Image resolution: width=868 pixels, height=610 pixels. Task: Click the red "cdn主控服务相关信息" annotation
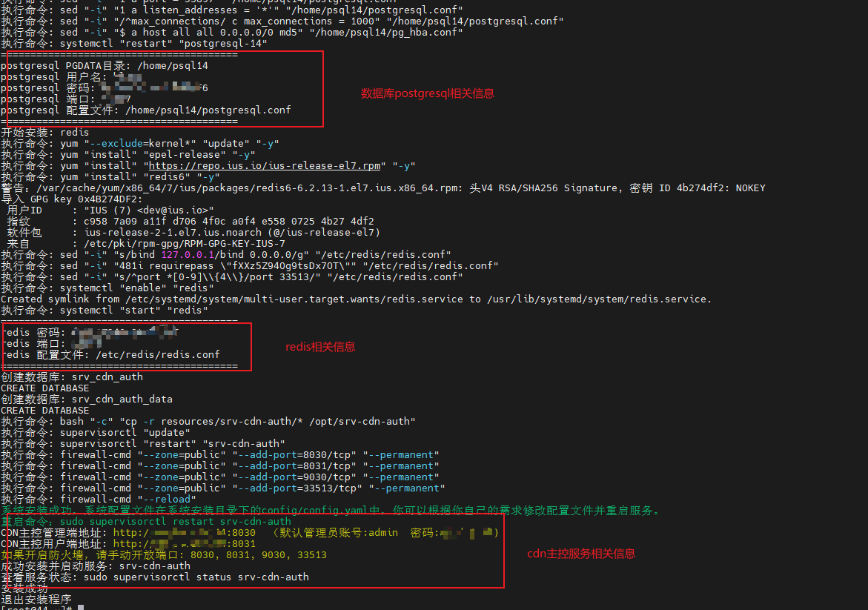click(x=581, y=554)
